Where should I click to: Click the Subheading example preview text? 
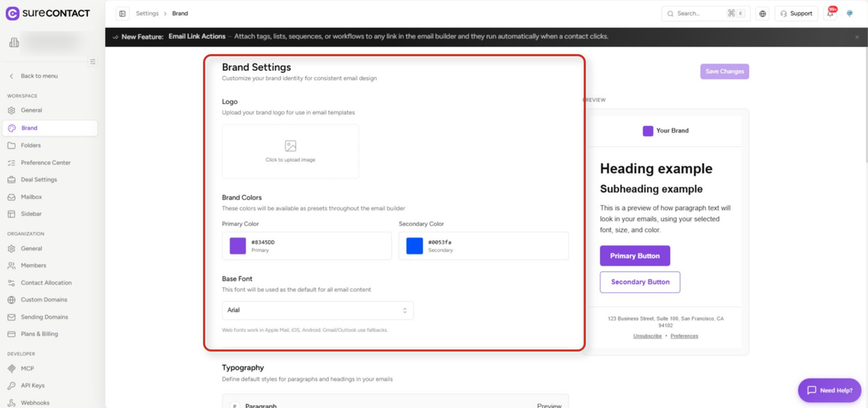pyautogui.click(x=651, y=190)
